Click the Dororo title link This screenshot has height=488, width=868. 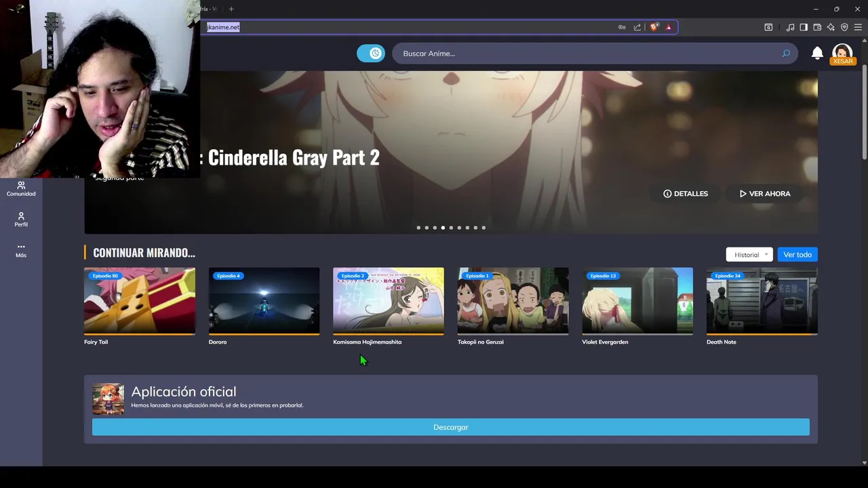[218, 342]
